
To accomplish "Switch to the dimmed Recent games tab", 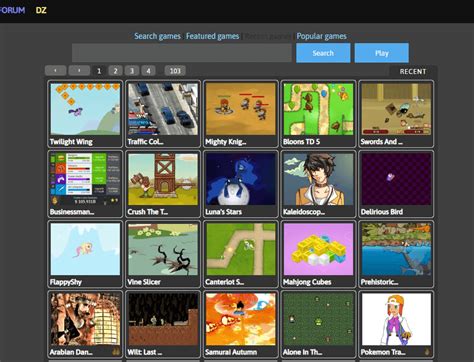I will 268,36.
